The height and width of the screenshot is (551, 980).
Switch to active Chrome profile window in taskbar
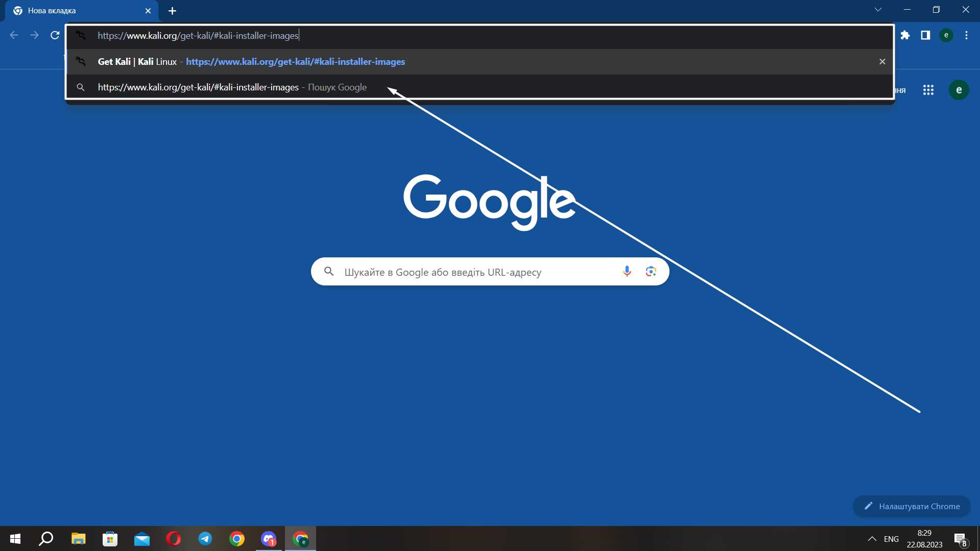pos(300,539)
